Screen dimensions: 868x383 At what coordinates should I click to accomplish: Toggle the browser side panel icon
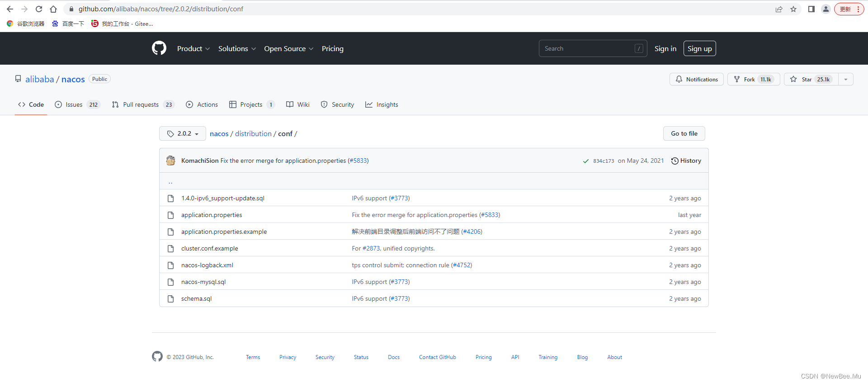(x=811, y=9)
